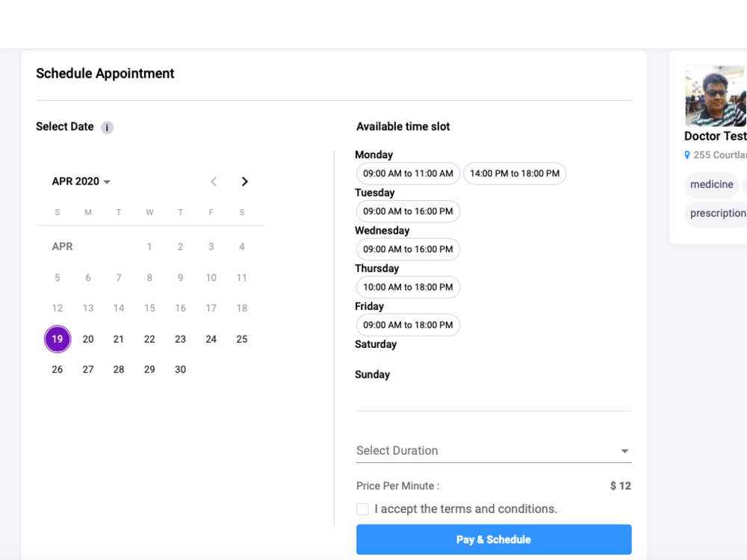Accept the terms and conditions checkbox
The width and height of the screenshot is (747, 560).
click(362, 509)
